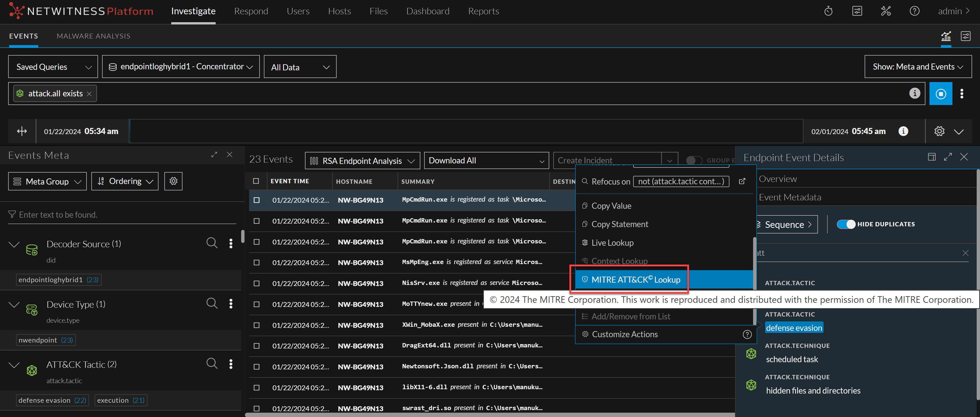Viewport: 980px width, 417px height.
Task: Open the RSA Endpoint Analysis column group dropdown
Action: [362, 161]
